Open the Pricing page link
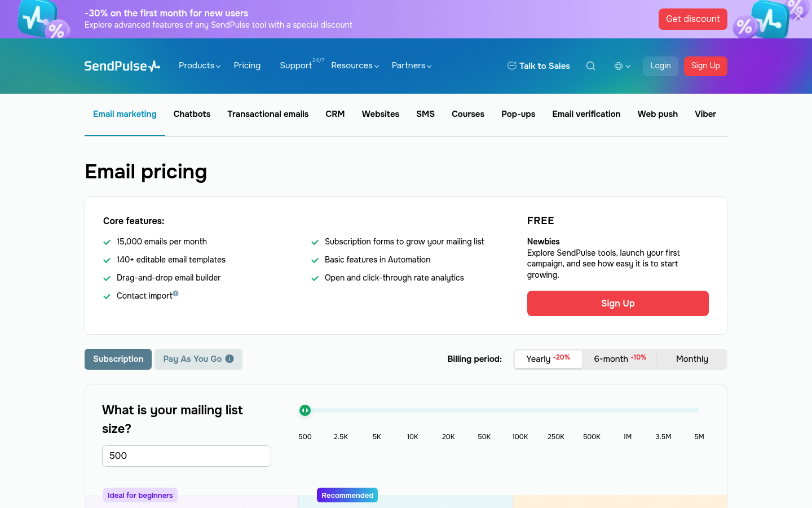 pyautogui.click(x=247, y=65)
